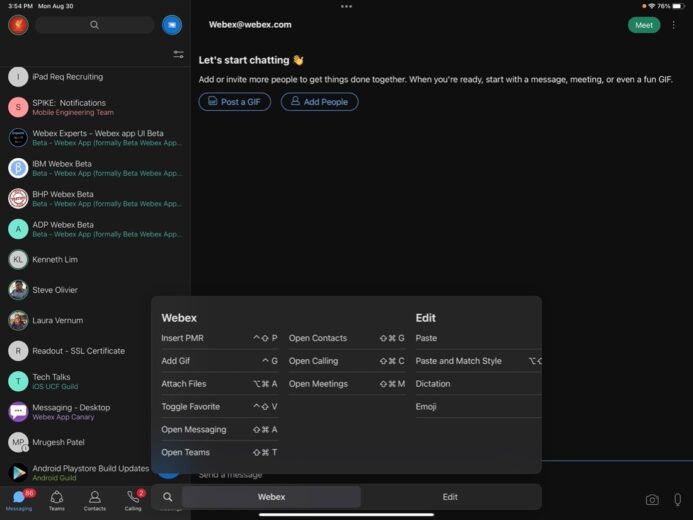Click the blue new message icon
The height and width of the screenshot is (520, 693).
(x=172, y=25)
